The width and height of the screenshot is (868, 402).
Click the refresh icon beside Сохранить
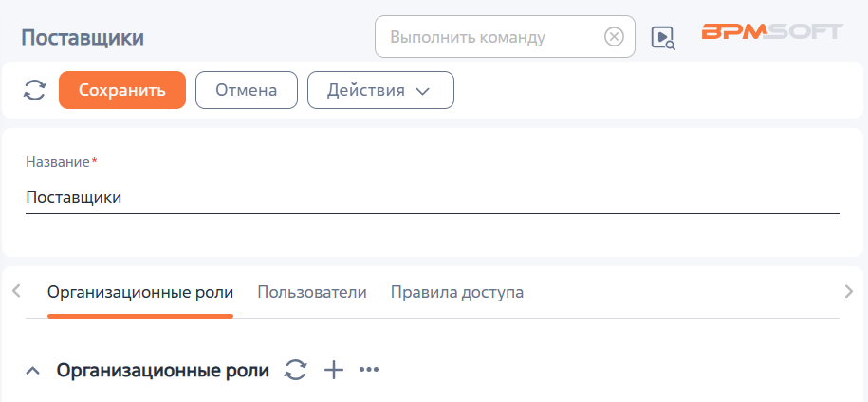click(34, 90)
